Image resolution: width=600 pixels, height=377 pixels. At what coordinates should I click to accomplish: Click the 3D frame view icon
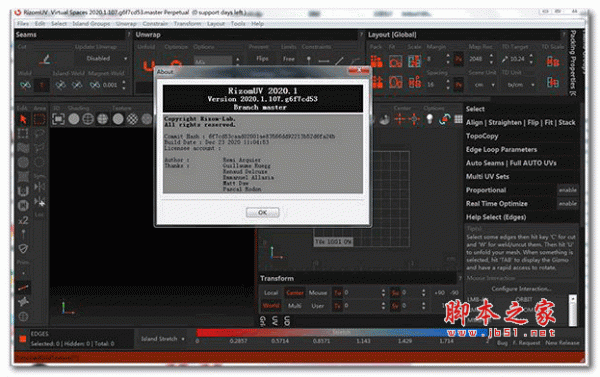point(58,119)
